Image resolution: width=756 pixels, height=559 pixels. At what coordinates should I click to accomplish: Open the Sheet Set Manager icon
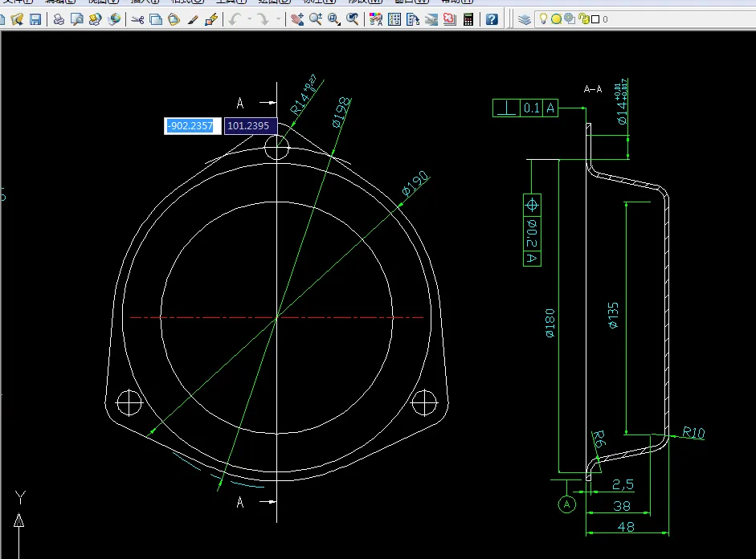(x=431, y=19)
